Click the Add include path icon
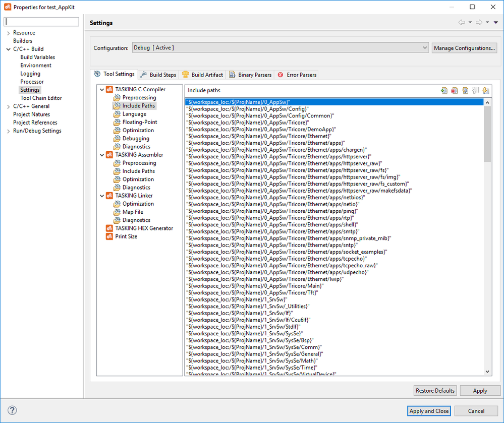This screenshot has height=423, width=504. coord(444,90)
